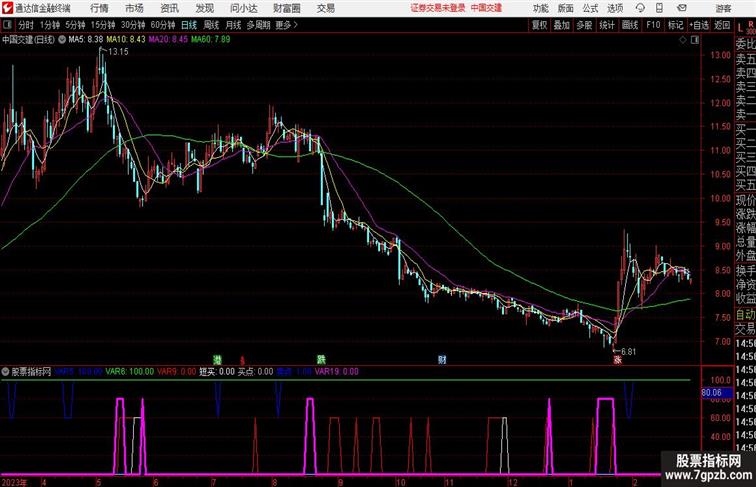The width and height of the screenshot is (756, 487).
Task: Click the 6.81 low price marker
Action: pos(628,352)
